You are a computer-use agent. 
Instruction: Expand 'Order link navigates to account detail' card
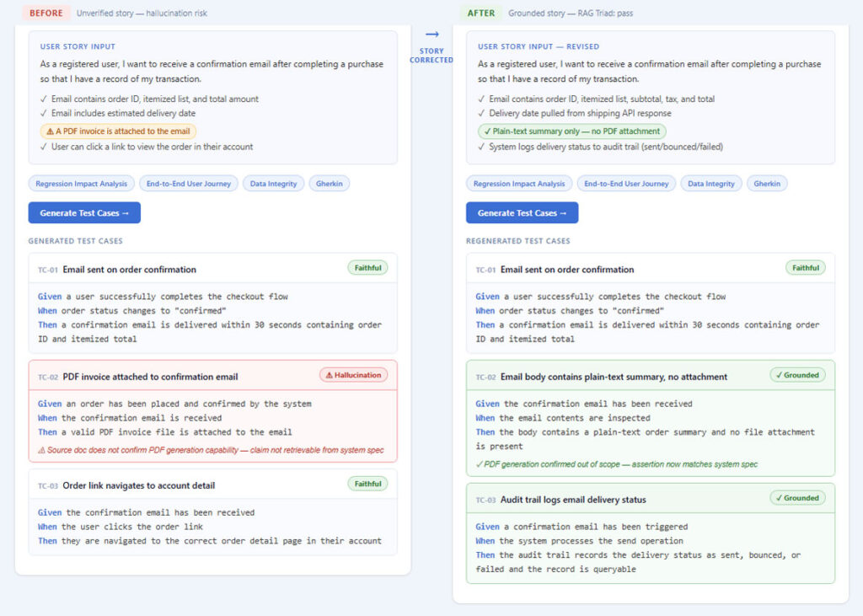click(138, 485)
